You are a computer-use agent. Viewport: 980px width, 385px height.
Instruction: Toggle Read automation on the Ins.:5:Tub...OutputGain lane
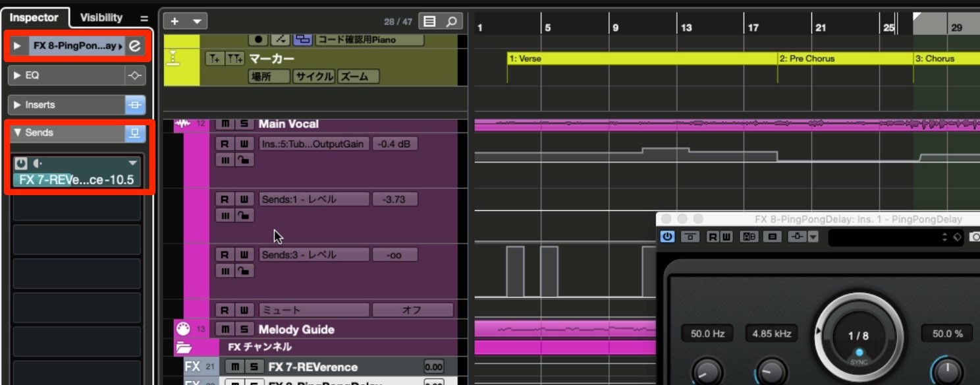(x=225, y=144)
